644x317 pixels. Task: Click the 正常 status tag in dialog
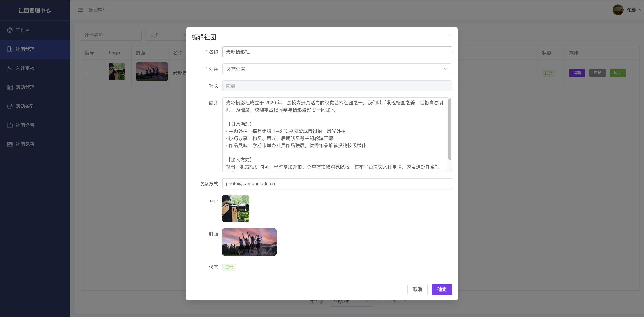tap(229, 267)
